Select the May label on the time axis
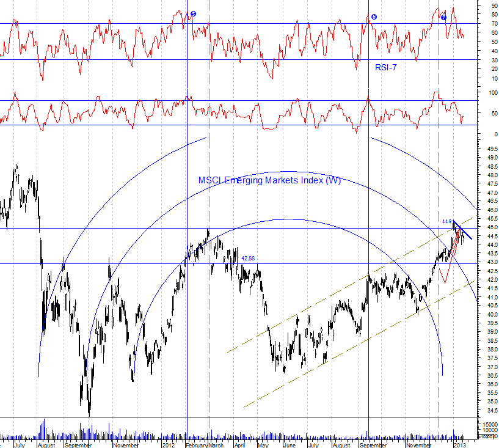This screenshot has width=499, height=448. point(263,445)
